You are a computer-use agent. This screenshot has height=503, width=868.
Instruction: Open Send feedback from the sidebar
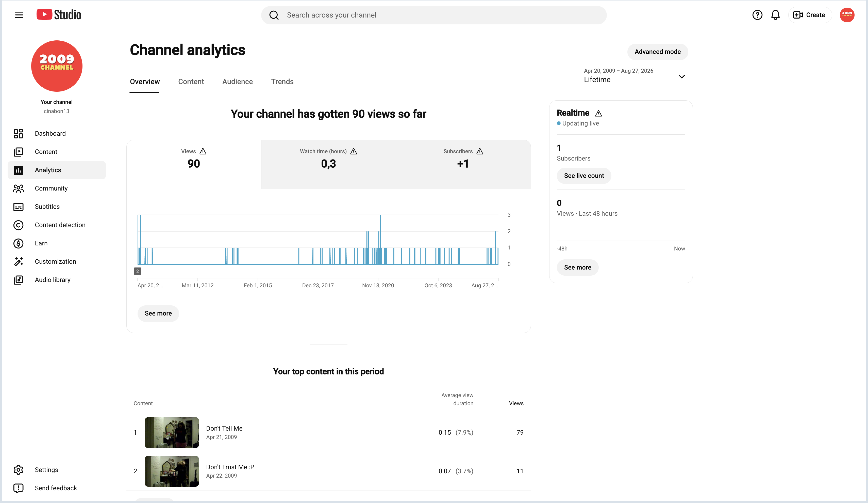tap(57, 488)
